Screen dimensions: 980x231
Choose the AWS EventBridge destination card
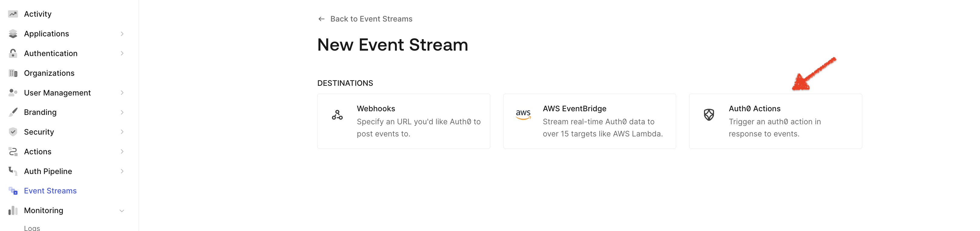pyautogui.click(x=589, y=121)
